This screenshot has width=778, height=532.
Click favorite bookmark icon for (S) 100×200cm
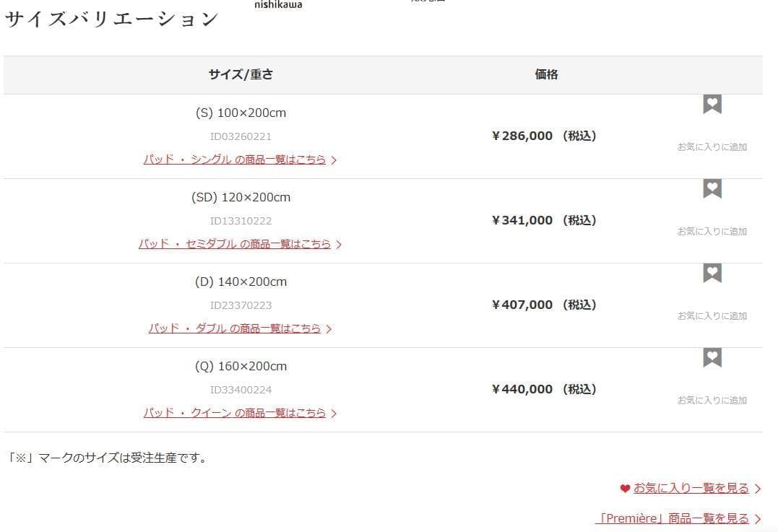click(712, 105)
